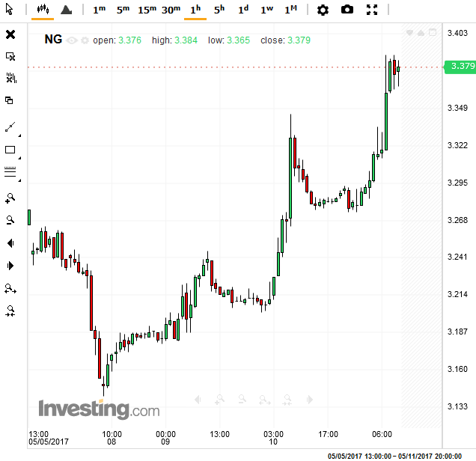Take a chart snapshot with camera icon

(347, 10)
